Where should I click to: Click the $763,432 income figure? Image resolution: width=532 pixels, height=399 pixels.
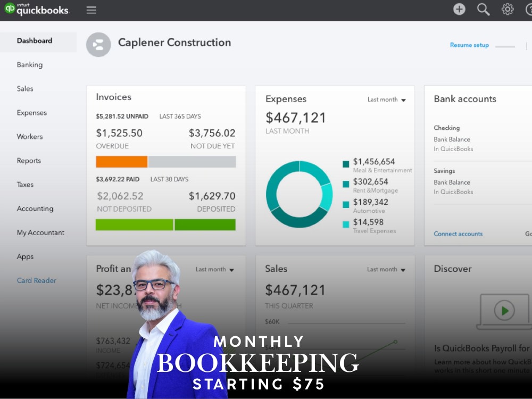(x=113, y=340)
